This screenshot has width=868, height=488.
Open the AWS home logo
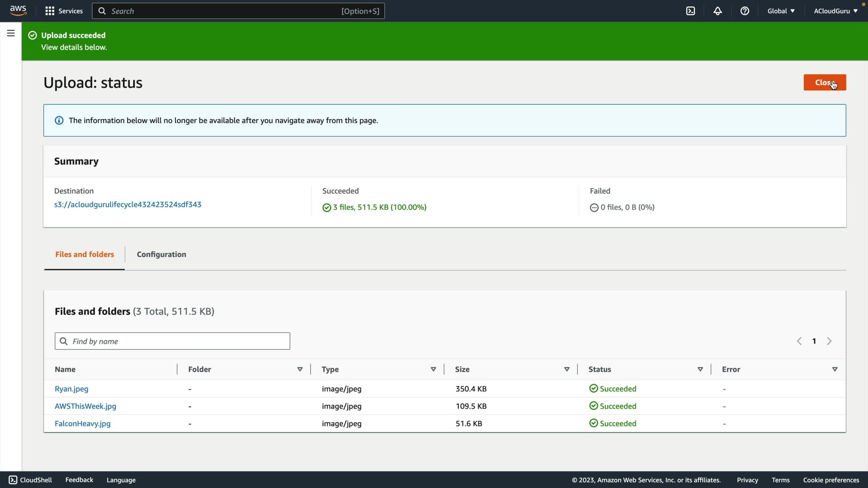[18, 11]
